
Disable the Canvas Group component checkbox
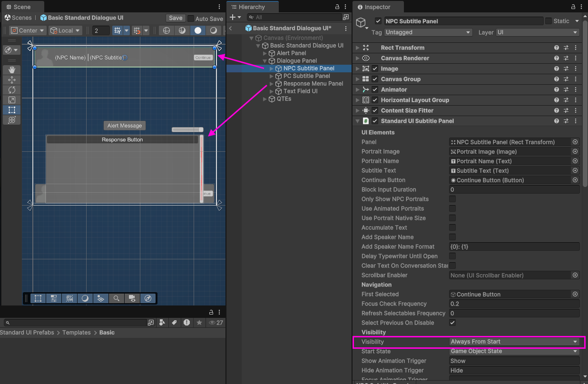(375, 79)
